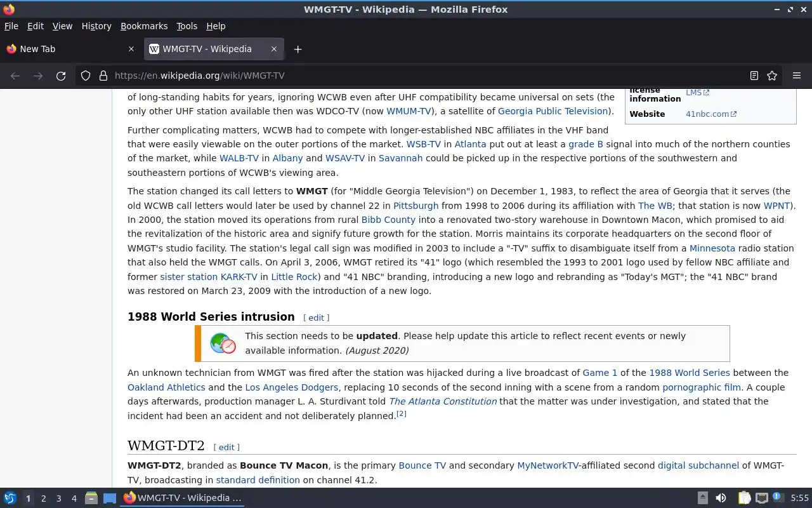Click the Firefox window button in the taskbar

(x=183, y=498)
